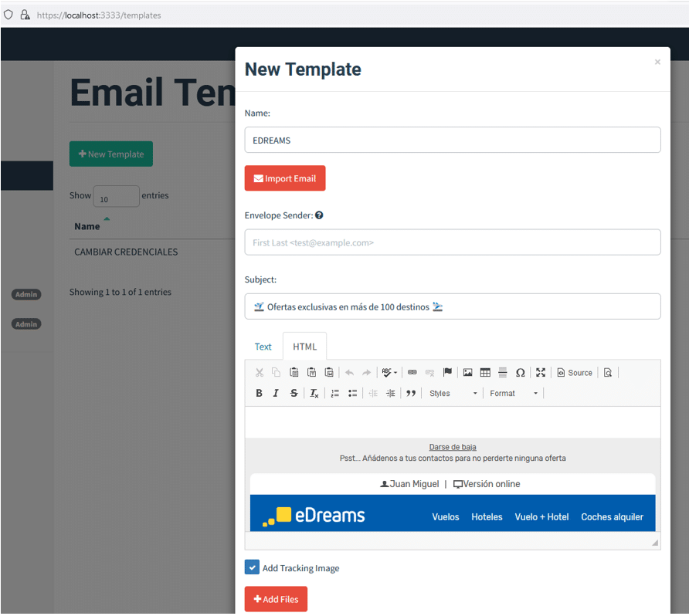Remove formatting with the Tx icon

pyautogui.click(x=314, y=393)
